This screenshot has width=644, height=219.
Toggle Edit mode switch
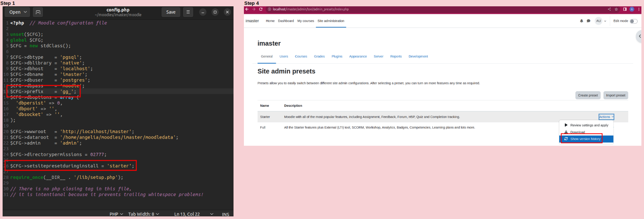[634, 21]
